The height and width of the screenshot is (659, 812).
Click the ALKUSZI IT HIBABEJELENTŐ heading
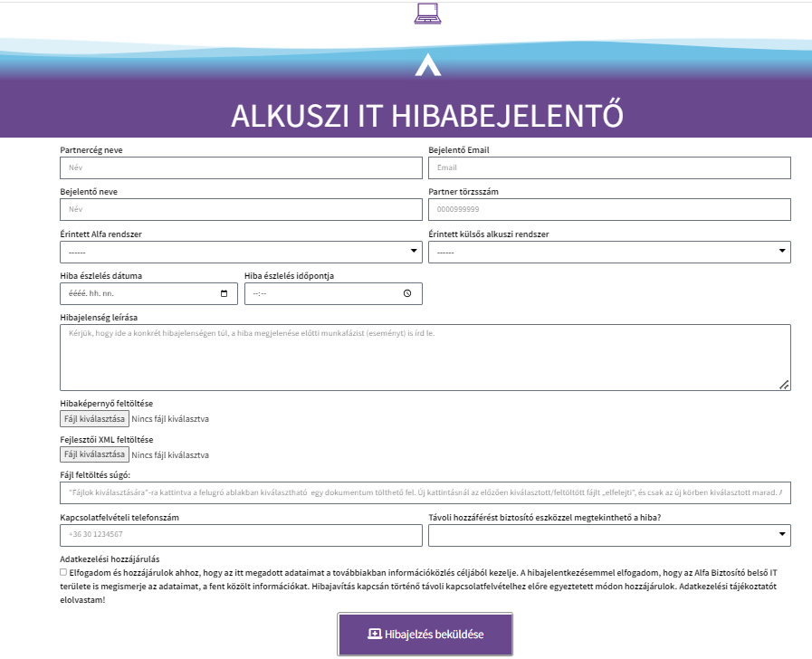click(426, 115)
